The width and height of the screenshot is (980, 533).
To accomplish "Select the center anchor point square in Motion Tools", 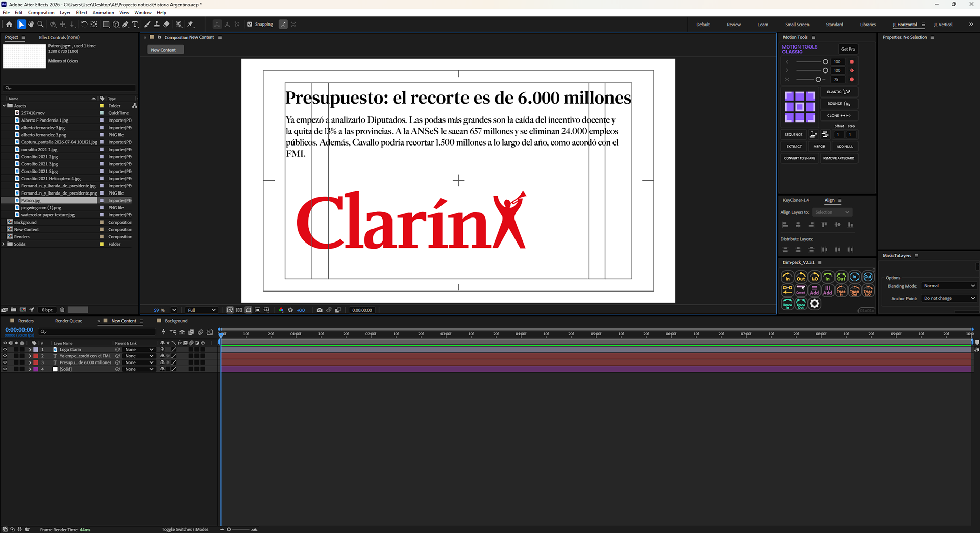I will (x=800, y=107).
